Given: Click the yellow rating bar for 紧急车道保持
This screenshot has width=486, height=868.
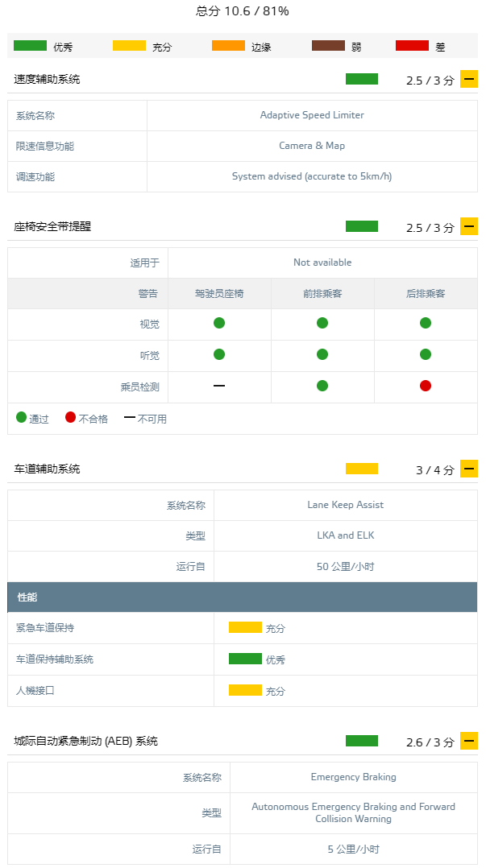Looking at the screenshot, I should 245,627.
